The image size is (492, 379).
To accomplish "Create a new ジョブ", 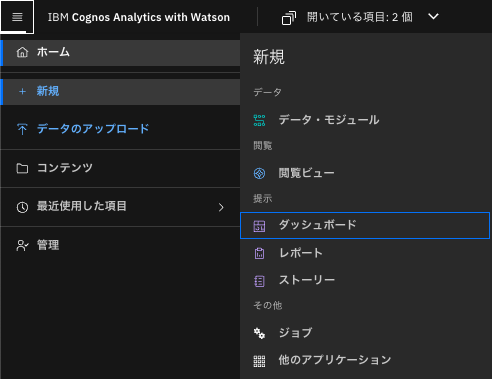I will [x=365, y=333].
